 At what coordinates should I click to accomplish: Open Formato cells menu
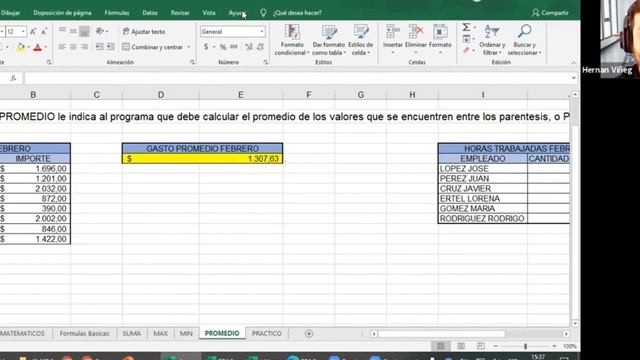click(440, 40)
